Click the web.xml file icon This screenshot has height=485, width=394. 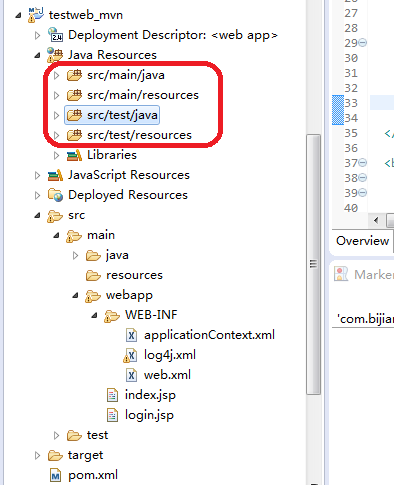tap(131, 375)
